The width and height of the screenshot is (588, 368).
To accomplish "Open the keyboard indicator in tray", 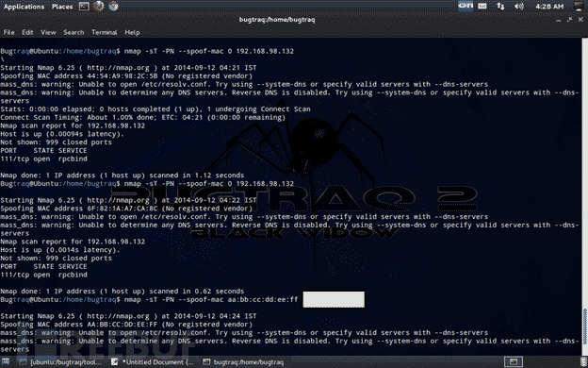I will 465,6.
